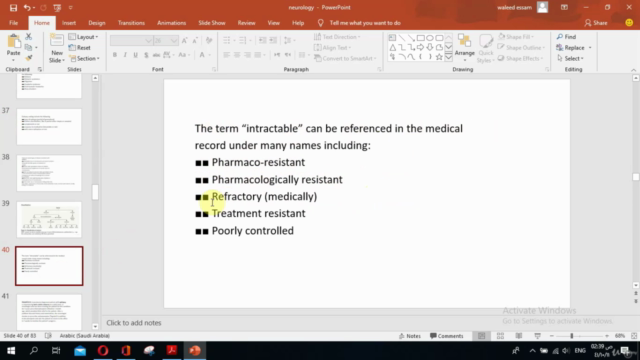Undo the last action
Screen dimensions: 640x360
27,7
